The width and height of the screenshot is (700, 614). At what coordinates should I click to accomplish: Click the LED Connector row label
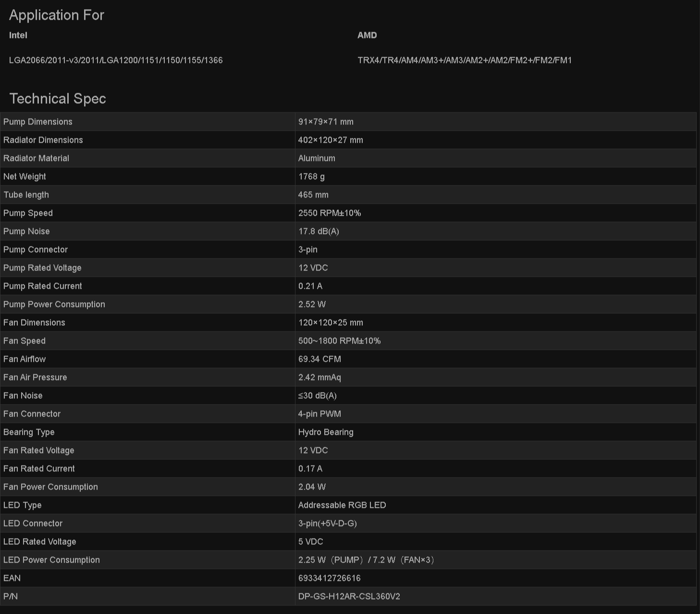tap(33, 523)
